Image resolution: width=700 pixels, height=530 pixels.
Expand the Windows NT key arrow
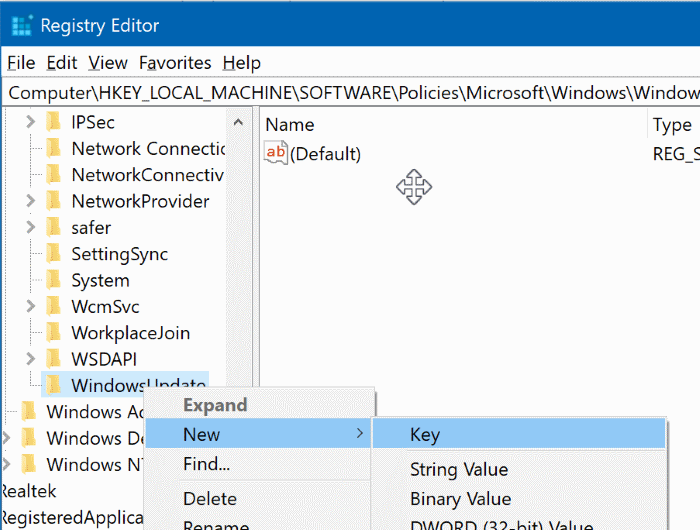[6, 464]
